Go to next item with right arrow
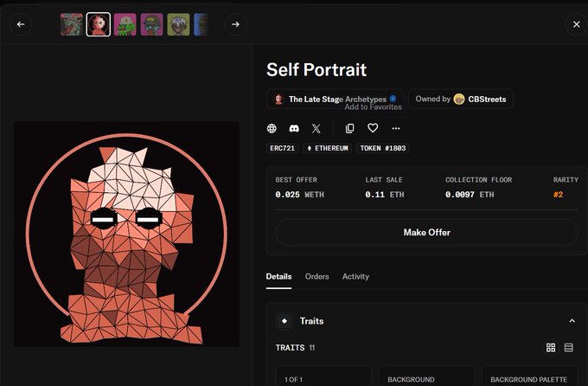588x386 pixels. [x=235, y=24]
